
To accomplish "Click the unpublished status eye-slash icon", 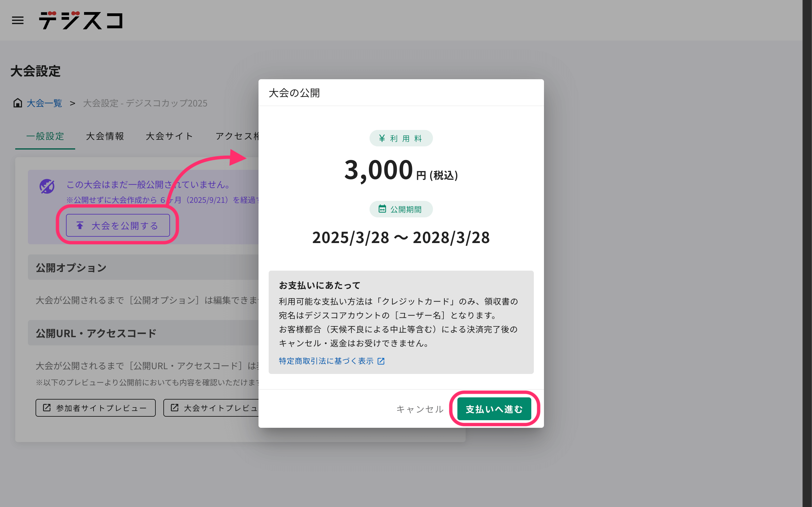I will pyautogui.click(x=47, y=186).
